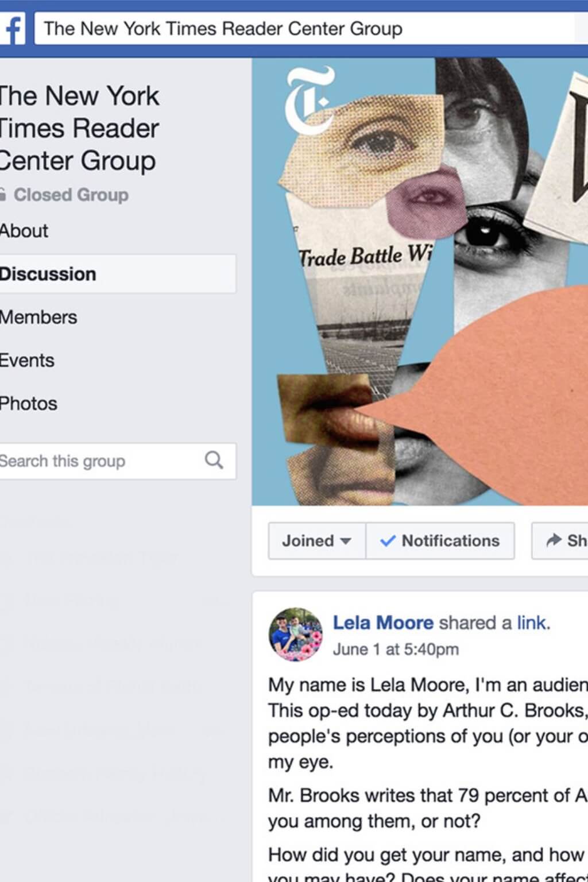Viewport: 588px width, 882px height.
Task: Click the top Facebook search field
Action: pyautogui.click(x=304, y=29)
